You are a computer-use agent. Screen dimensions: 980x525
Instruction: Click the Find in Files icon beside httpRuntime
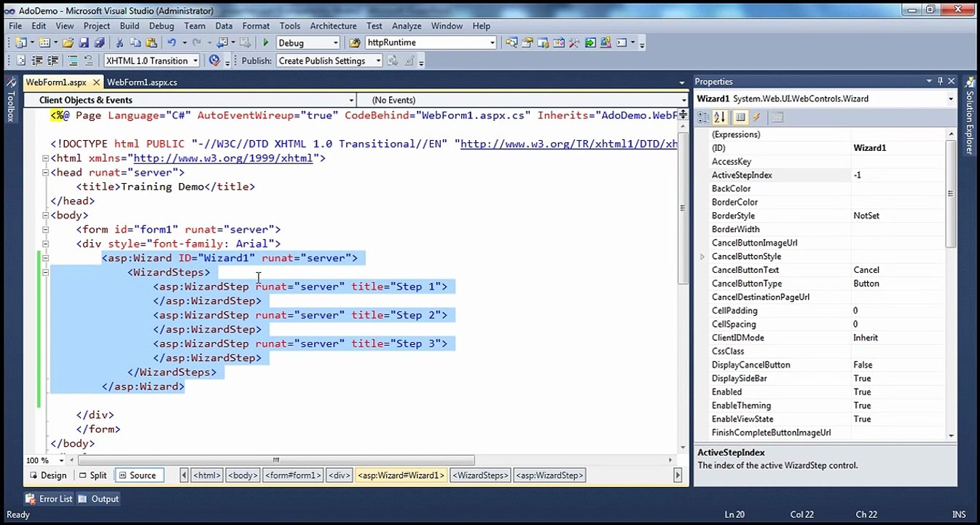(x=355, y=43)
